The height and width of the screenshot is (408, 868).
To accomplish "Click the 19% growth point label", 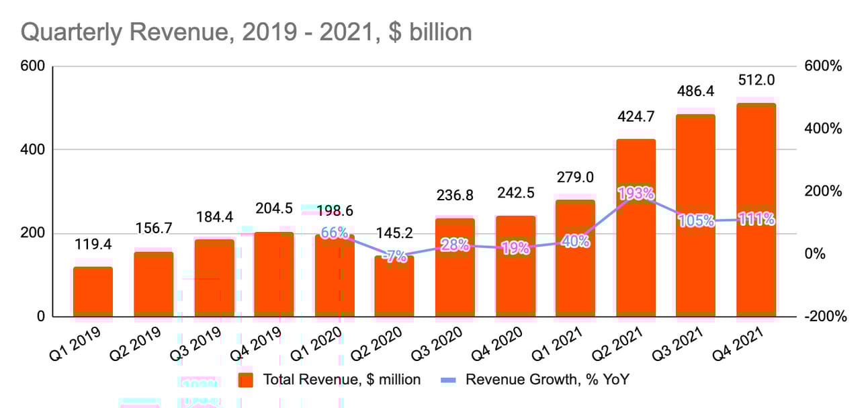I will pyautogui.click(x=515, y=248).
